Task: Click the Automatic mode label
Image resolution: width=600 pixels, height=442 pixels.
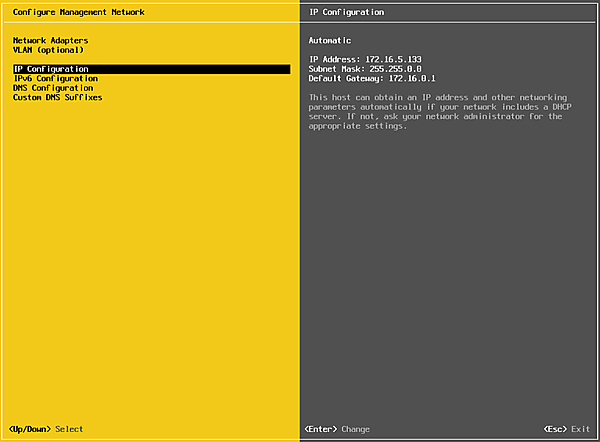Action: [x=330, y=41]
